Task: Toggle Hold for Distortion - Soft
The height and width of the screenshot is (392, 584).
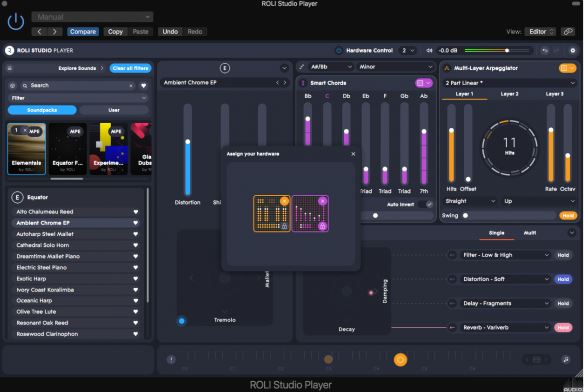Action: [x=563, y=279]
